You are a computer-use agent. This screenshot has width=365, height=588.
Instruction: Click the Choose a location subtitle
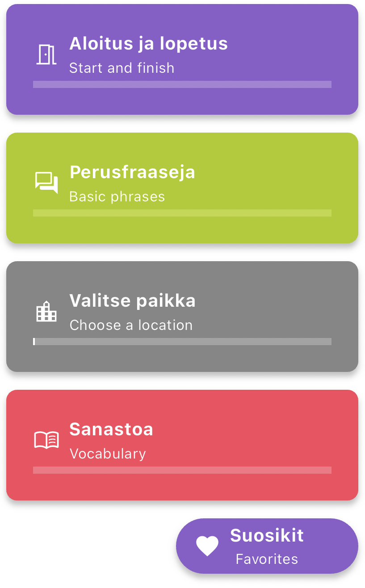131,325
